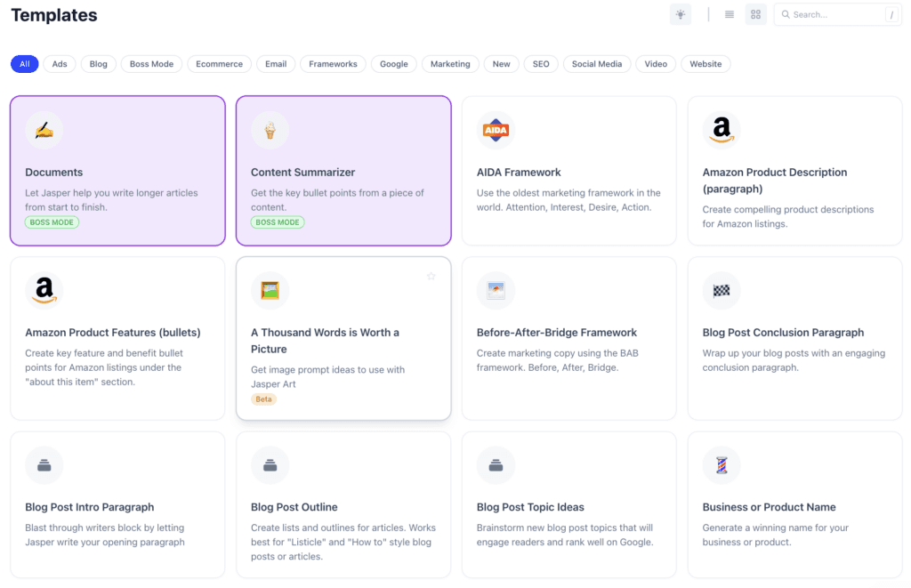Click the Documents writing hand icon
Image resolution: width=911 pixels, height=588 pixels.
point(44,130)
